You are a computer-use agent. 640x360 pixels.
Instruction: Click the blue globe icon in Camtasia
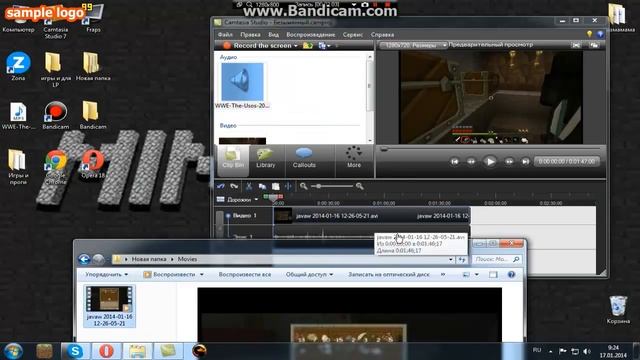click(600, 34)
